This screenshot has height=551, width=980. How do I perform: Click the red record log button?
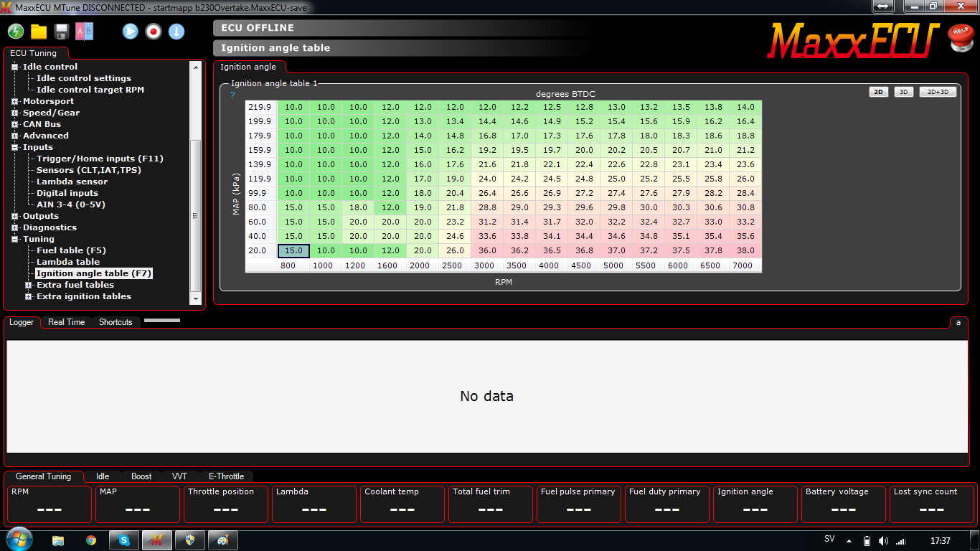(154, 32)
